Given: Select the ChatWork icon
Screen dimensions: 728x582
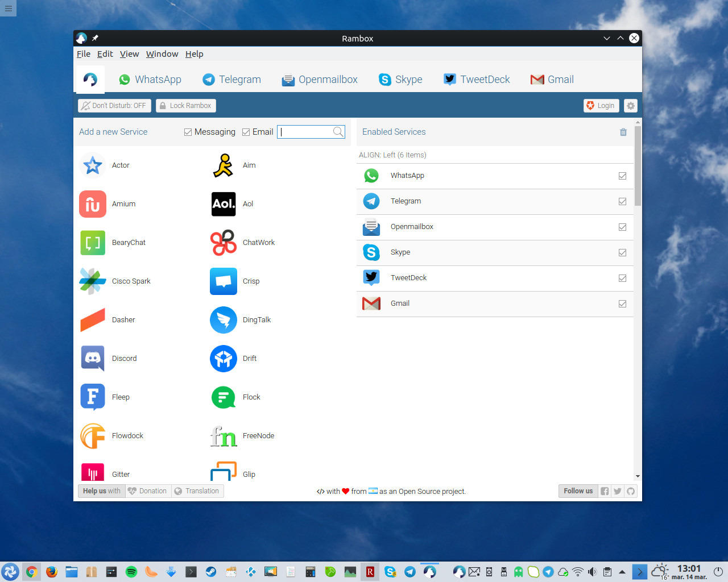Looking at the screenshot, I should [224, 243].
